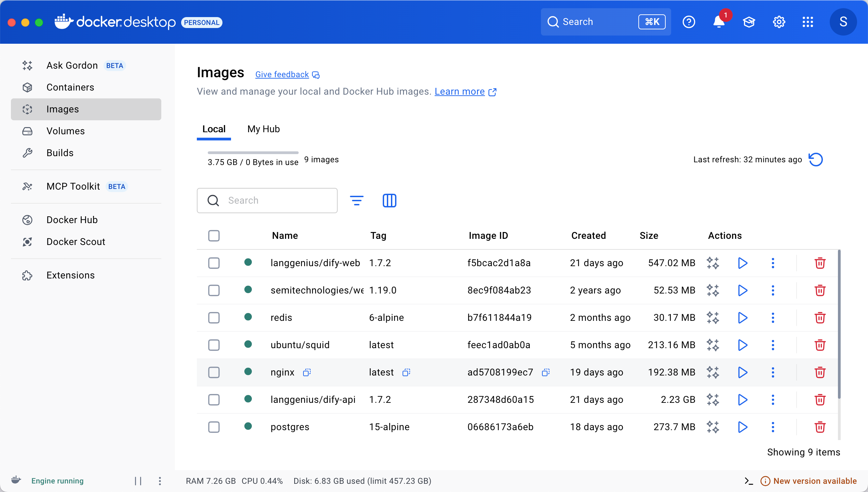Viewport: 868px width, 492px height.
Task: Run the ubuntu/squid image
Action: pyautogui.click(x=743, y=345)
